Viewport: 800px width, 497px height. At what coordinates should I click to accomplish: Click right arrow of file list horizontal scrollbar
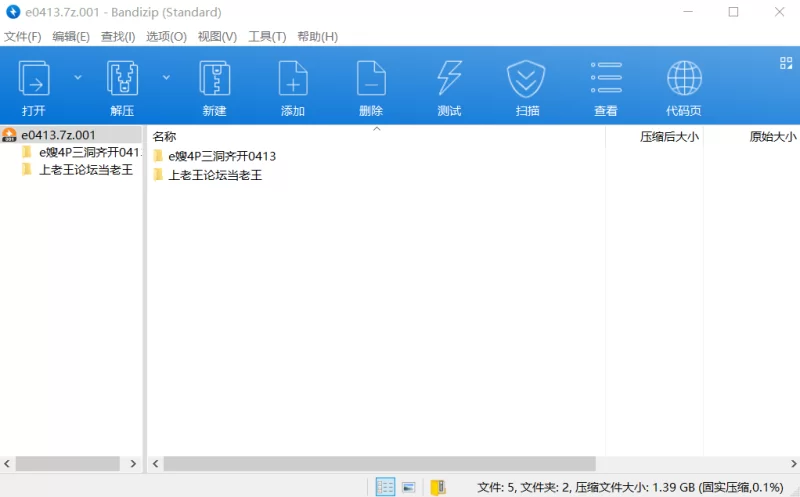(x=793, y=463)
